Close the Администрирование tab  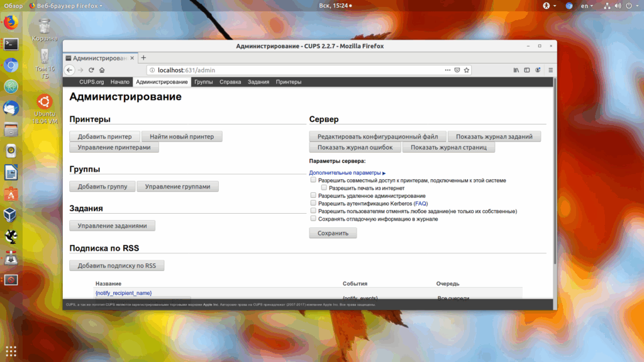pyautogui.click(x=132, y=58)
